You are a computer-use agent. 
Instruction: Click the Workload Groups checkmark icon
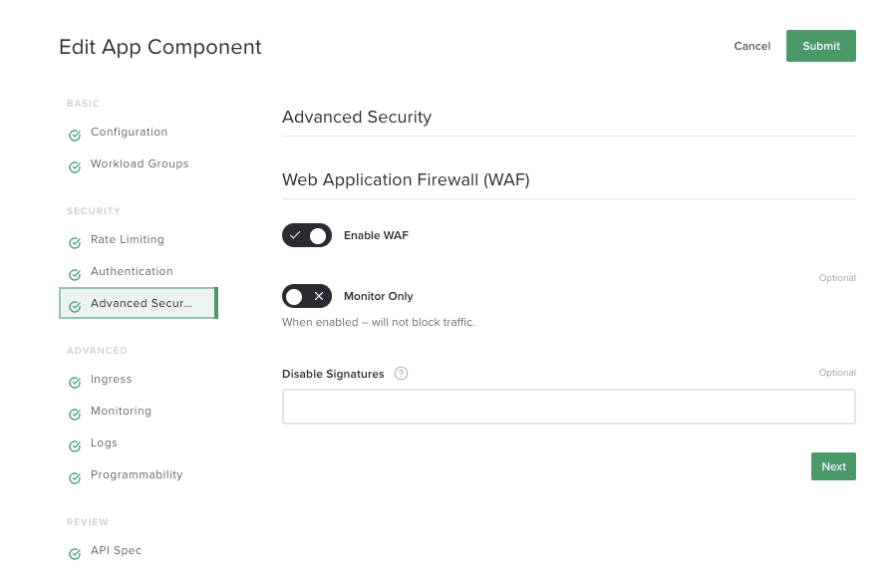75,167
